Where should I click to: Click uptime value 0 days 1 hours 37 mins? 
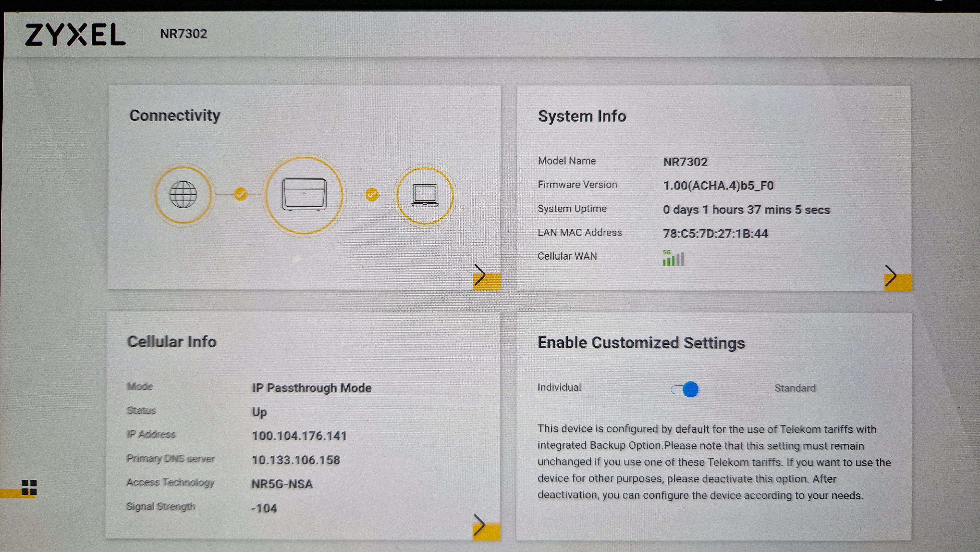(x=747, y=210)
